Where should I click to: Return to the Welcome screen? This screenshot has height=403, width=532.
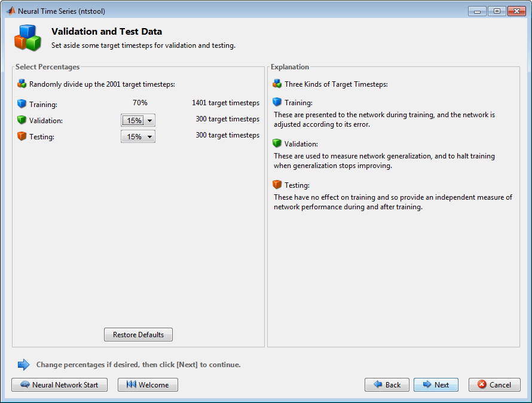pyautogui.click(x=148, y=384)
